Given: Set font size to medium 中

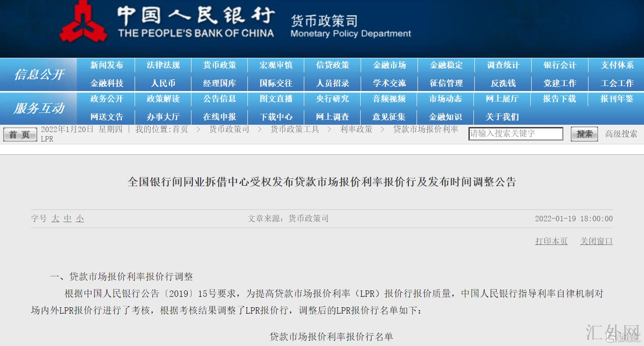Looking at the screenshot, I should (x=68, y=219).
